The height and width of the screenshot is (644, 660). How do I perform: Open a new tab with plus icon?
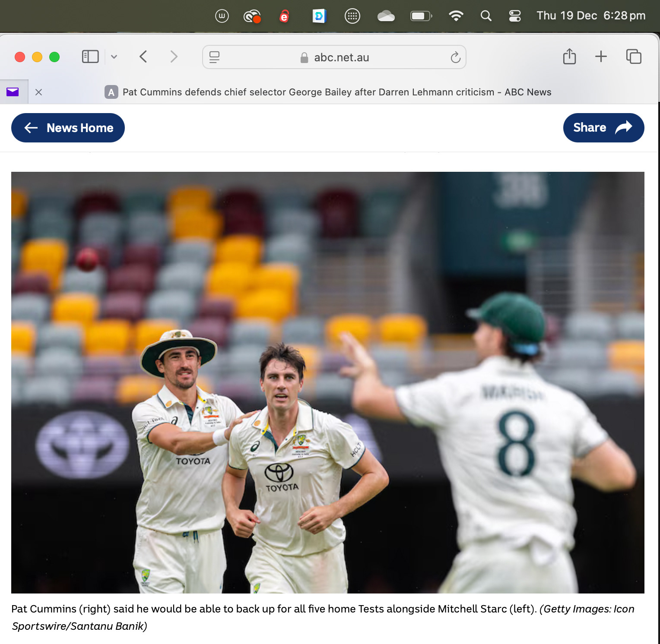click(x=601, y=57)
